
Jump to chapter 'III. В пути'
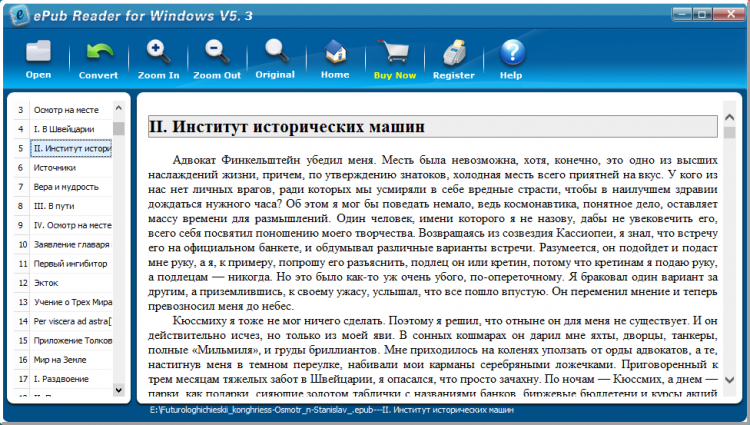(x=54, y=206)
